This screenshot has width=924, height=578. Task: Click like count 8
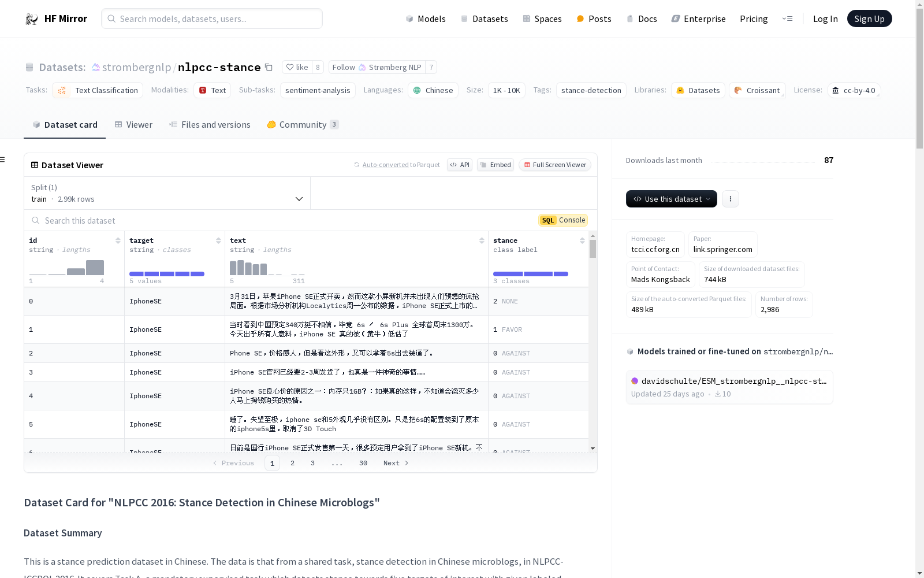coord(318,67)
